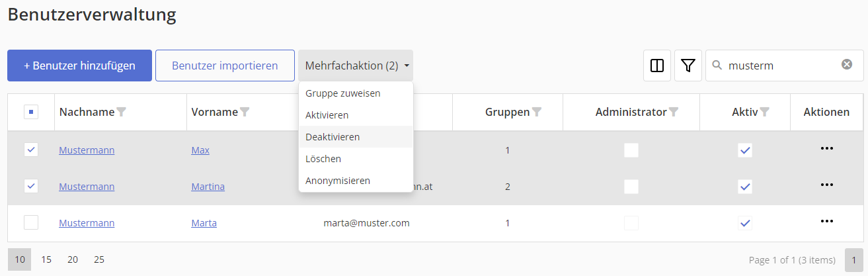Open the column chooser icon
Screen dimensions: 868x276
pyautogui.click(x=657, y=66)
